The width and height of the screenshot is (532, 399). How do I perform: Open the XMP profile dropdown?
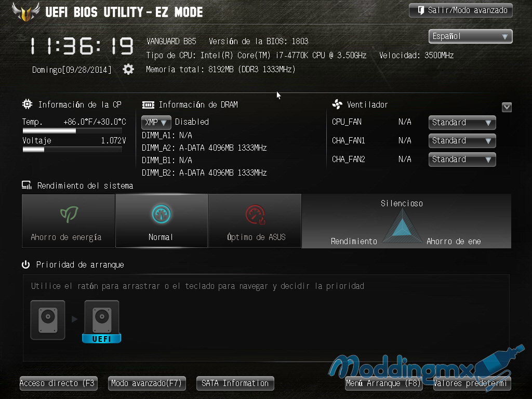(156, 122)
